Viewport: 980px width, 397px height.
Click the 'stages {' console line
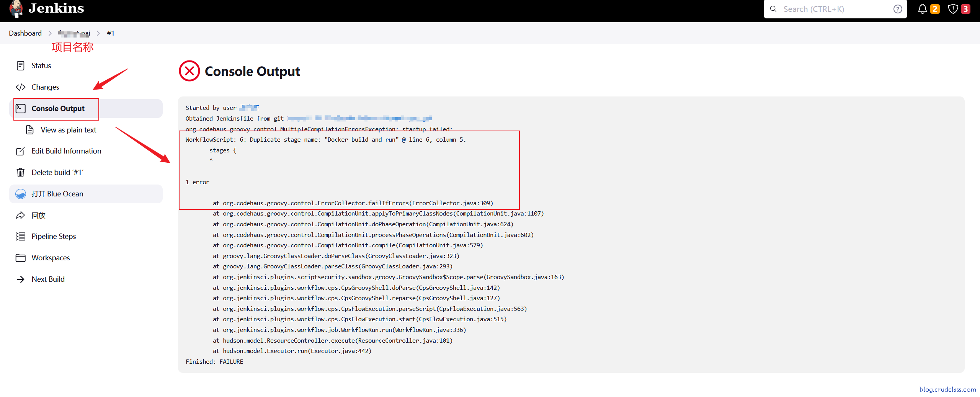tap(223, 150)
